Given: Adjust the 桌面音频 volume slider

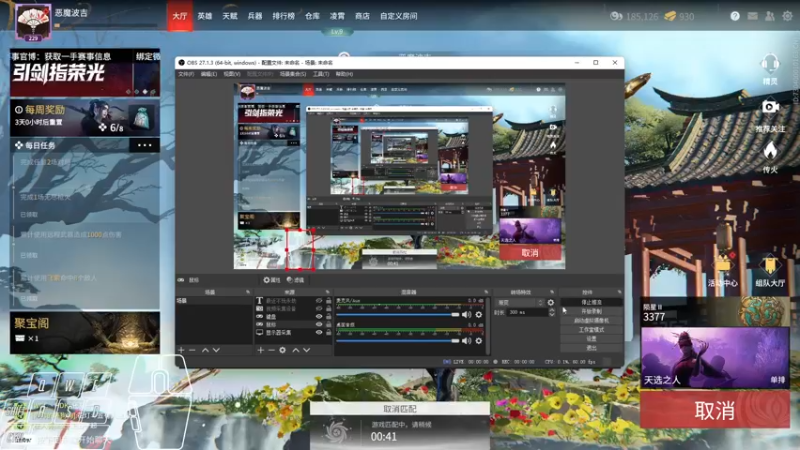Looking at the screenshot, I should [x=398, y=340].
